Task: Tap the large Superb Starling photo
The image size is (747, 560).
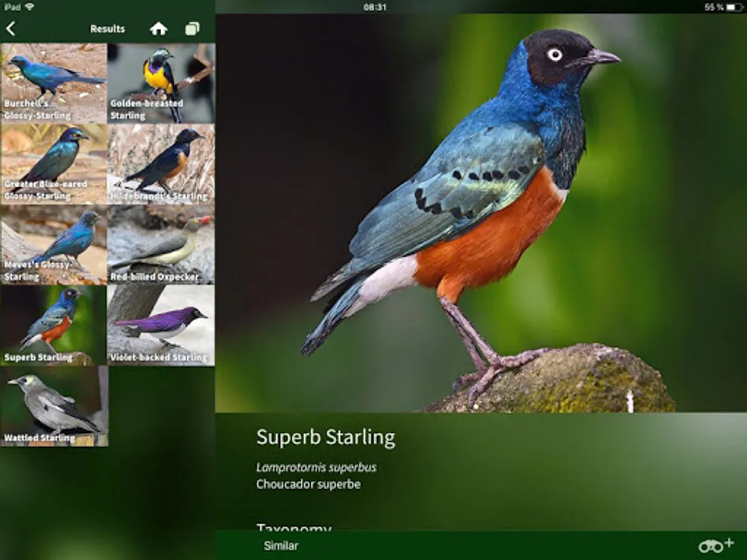Action: pyautogui.click(x=481, y=213)
